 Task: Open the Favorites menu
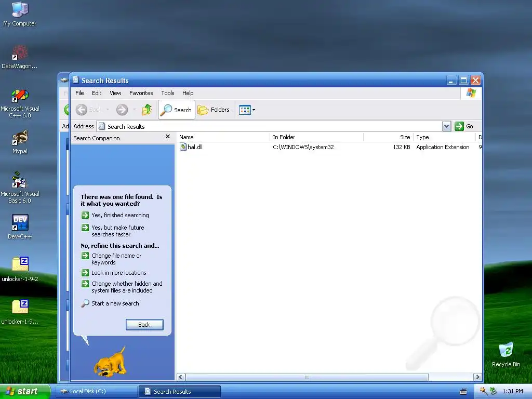point(141,93)
